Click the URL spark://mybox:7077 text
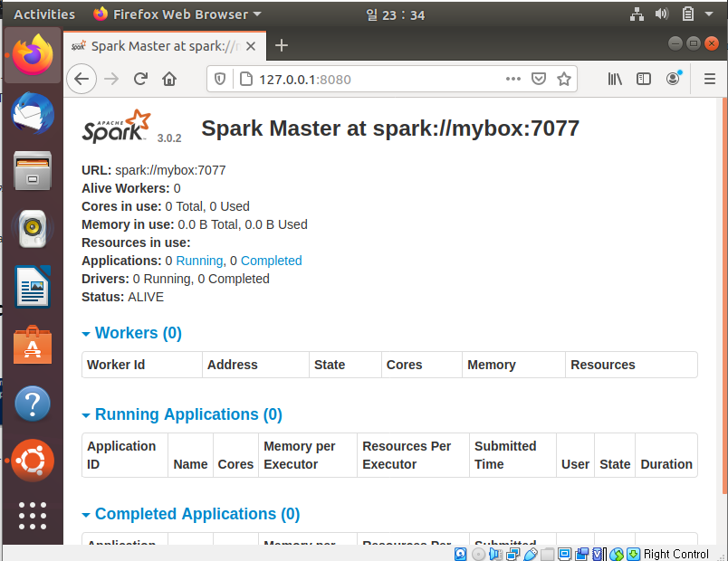The width and height of the screenshot is (728, 561). pyautogui.click(x=154, y=170)
